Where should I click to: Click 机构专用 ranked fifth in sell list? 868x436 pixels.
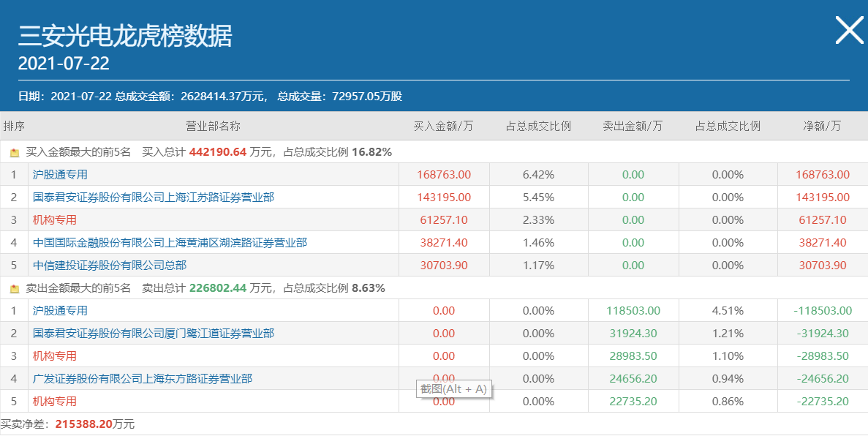55,402
